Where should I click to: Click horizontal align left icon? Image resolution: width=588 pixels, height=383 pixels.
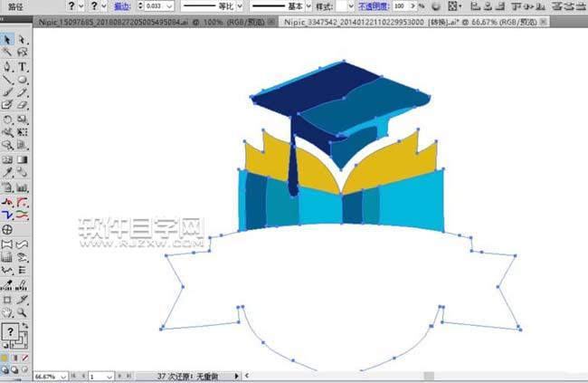pos(476,6)
